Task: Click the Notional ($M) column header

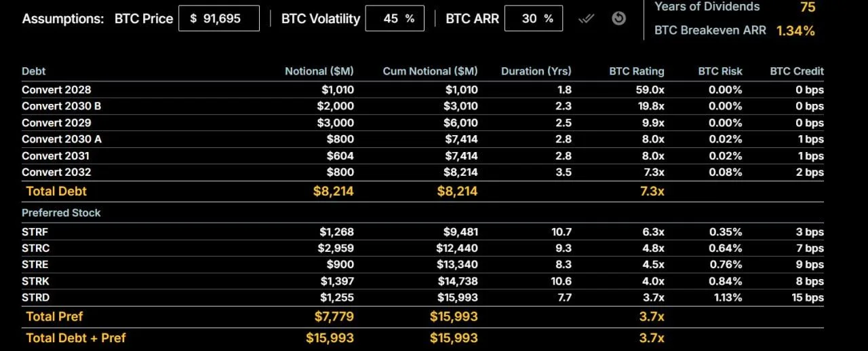Action: click(319, 71)
